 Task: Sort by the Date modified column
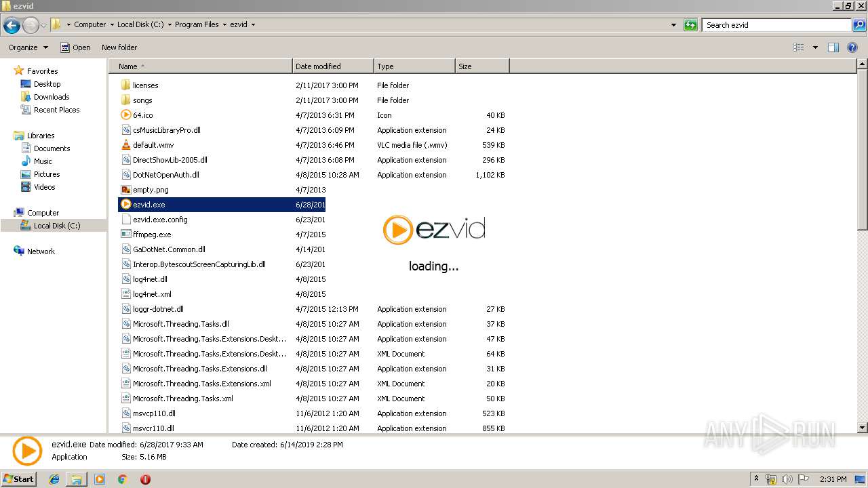point(333,66)
